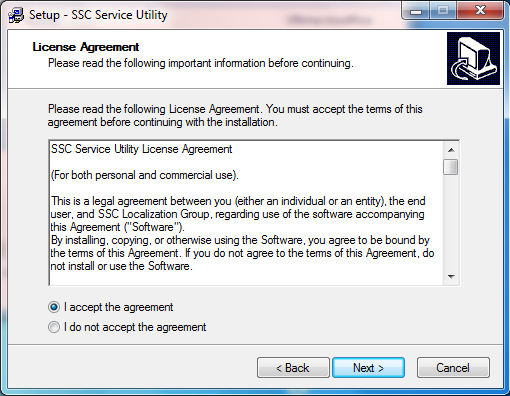This screenshot has width=510, height=396.
Task: Click the grayed-out maximize window button
Action: point(443,11)
